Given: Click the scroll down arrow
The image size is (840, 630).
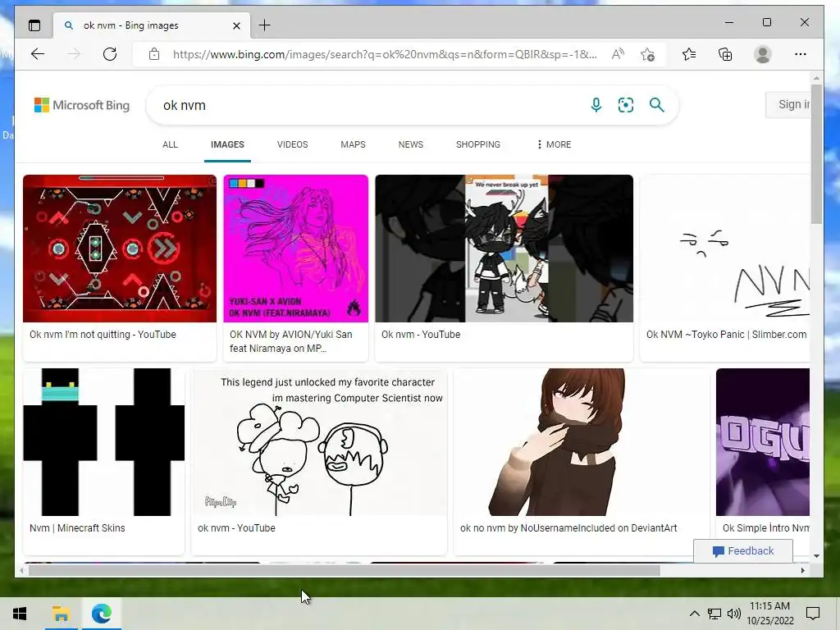Looking at the screenshot, I should 816,556.
